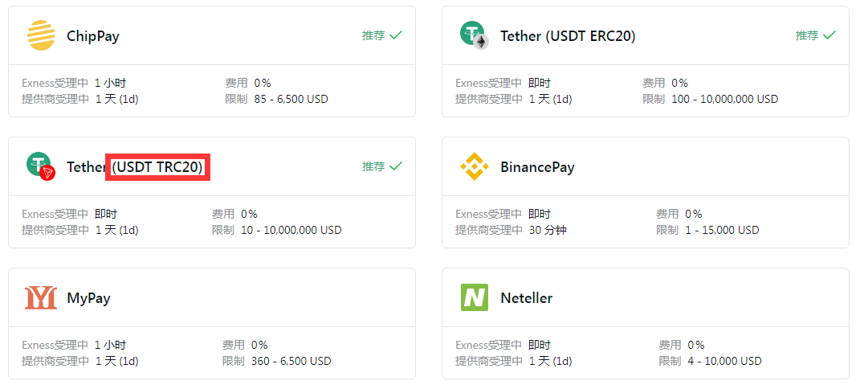Click the green checkmark on ChipPay card
This screenshot has height=389, width=868.
[x=396, y=35]
